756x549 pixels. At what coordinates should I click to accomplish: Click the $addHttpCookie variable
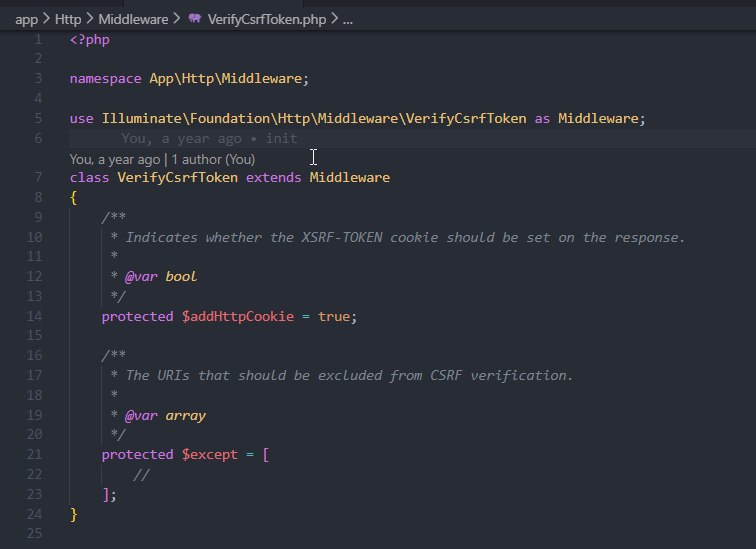pyautogui.click(x=238, y=317)
